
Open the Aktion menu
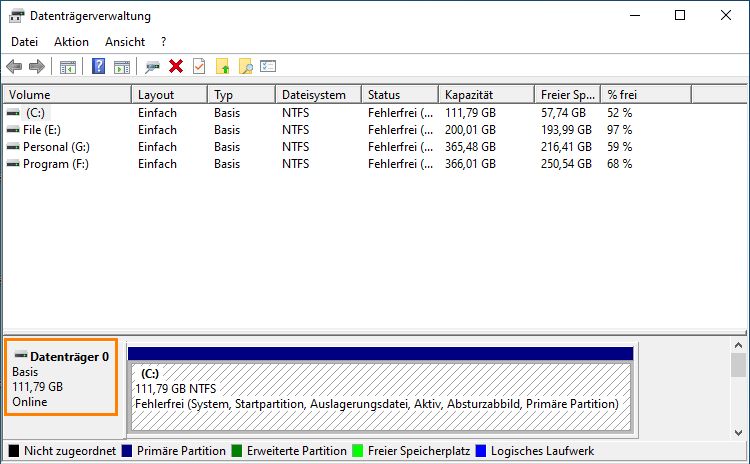71,42
